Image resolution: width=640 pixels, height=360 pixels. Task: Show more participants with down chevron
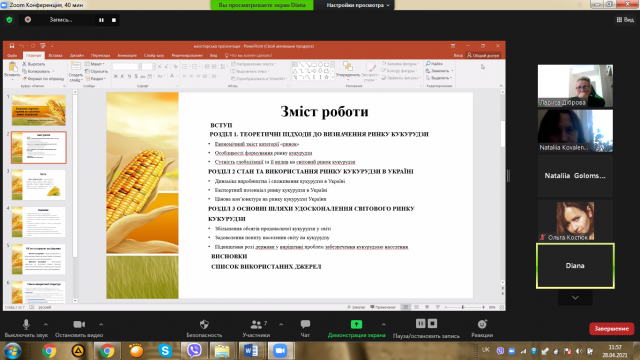[x=575, y=298]
